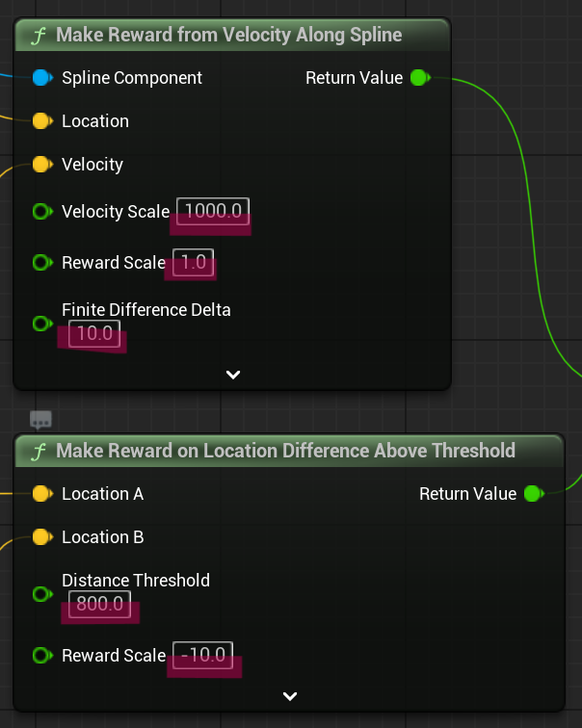Viewport: 582px width, 728px height.
Task: Open the comment bubble above the lower node
Action: pos(40,419)
